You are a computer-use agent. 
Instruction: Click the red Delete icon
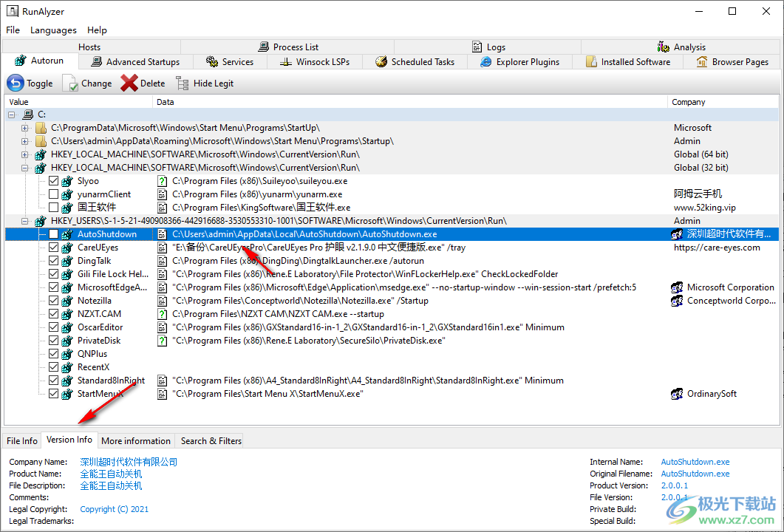point(129,83)
